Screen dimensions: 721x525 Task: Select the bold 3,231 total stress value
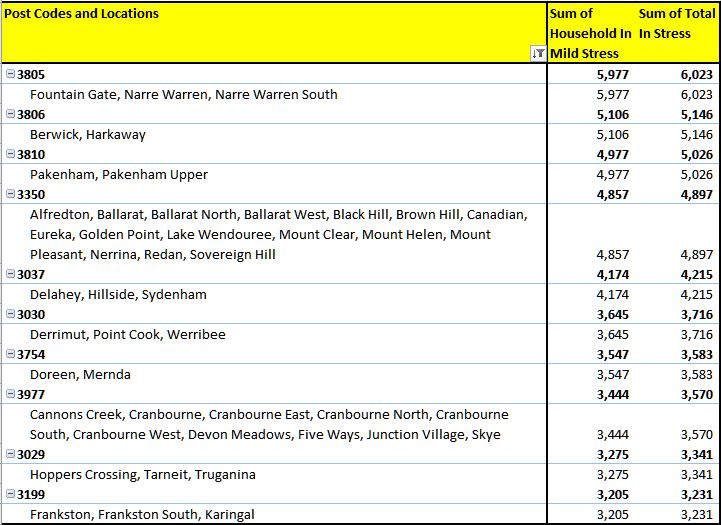coord(697,495)
